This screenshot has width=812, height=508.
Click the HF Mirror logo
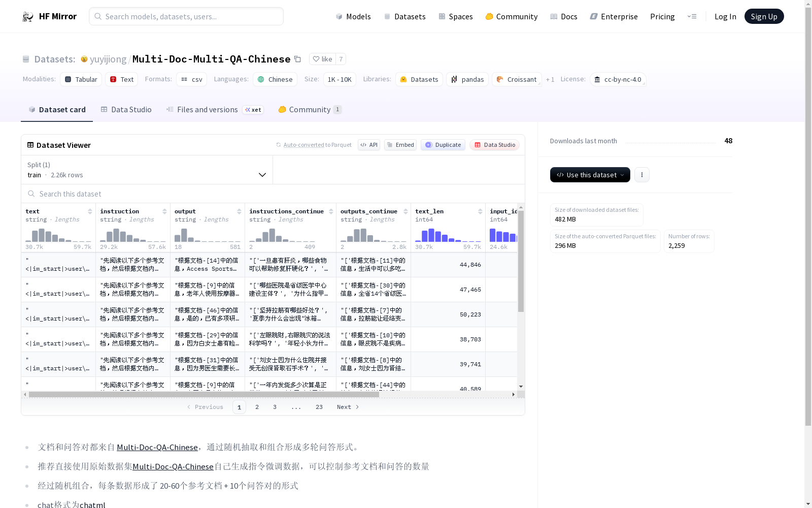tap(49, 16)
